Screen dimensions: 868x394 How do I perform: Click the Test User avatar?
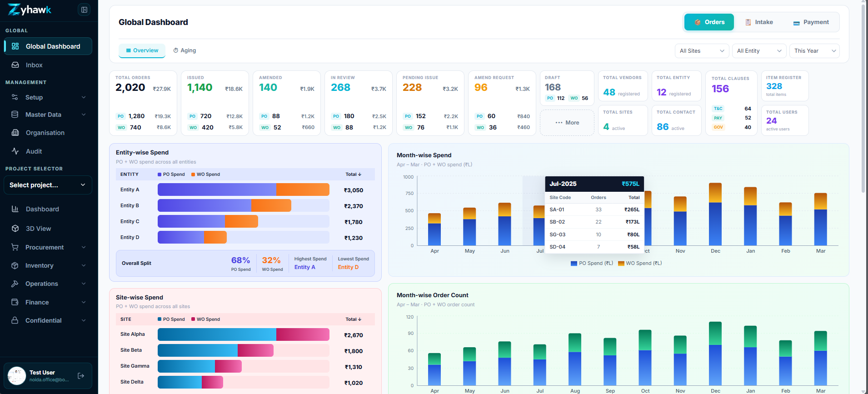pyautogui.click(x=17, y=376)
